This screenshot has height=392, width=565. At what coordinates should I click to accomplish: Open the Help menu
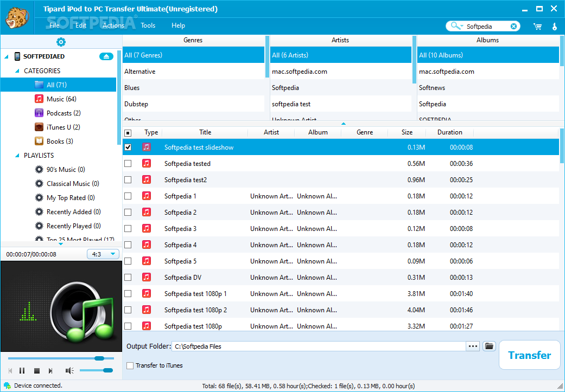[x=178, y=25]
